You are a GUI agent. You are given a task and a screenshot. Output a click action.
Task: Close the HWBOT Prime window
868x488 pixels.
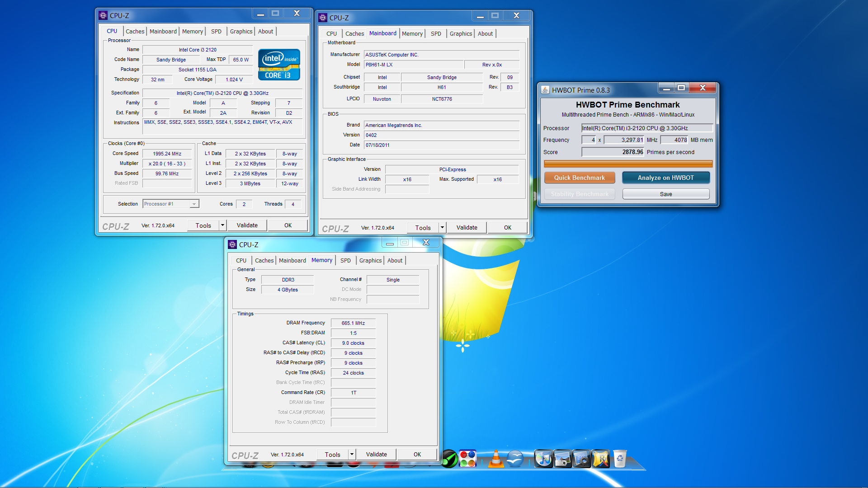(x=703, y=88)
